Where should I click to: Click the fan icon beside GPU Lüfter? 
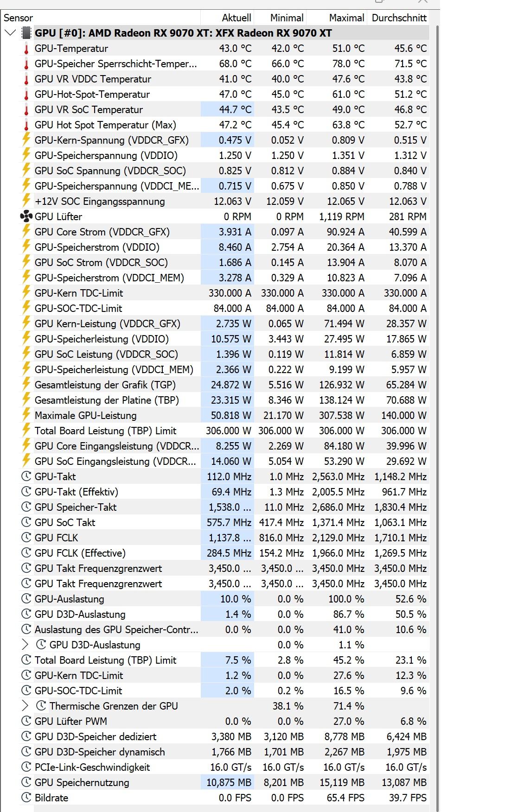[26, 216]
